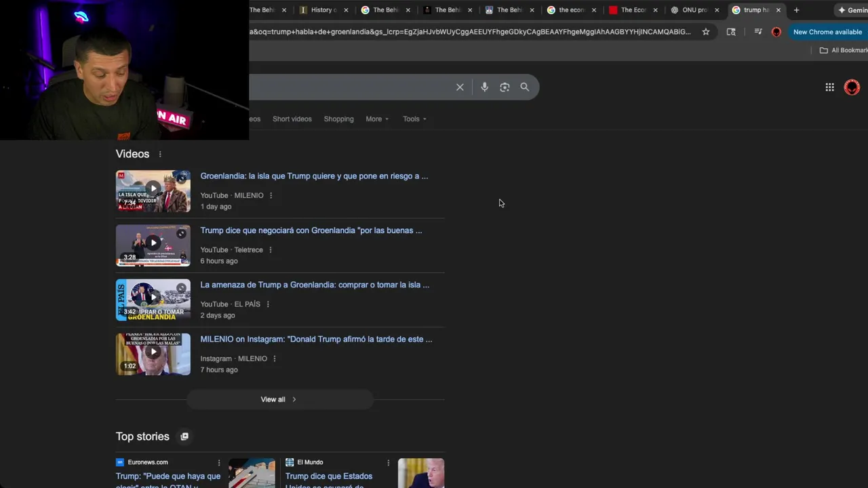Close the 'ONU pro' tab
Screen dimensions: 868x488
coord(717,10)
